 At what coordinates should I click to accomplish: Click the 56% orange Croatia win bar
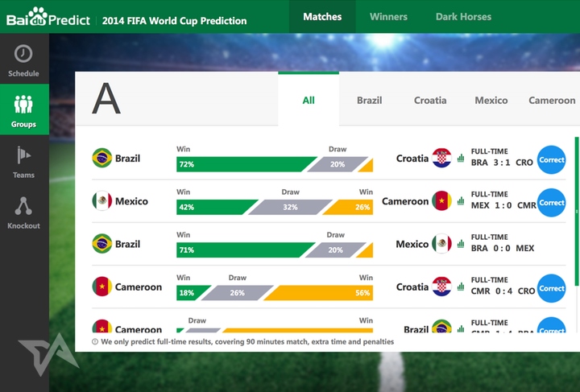click(318, 293)
